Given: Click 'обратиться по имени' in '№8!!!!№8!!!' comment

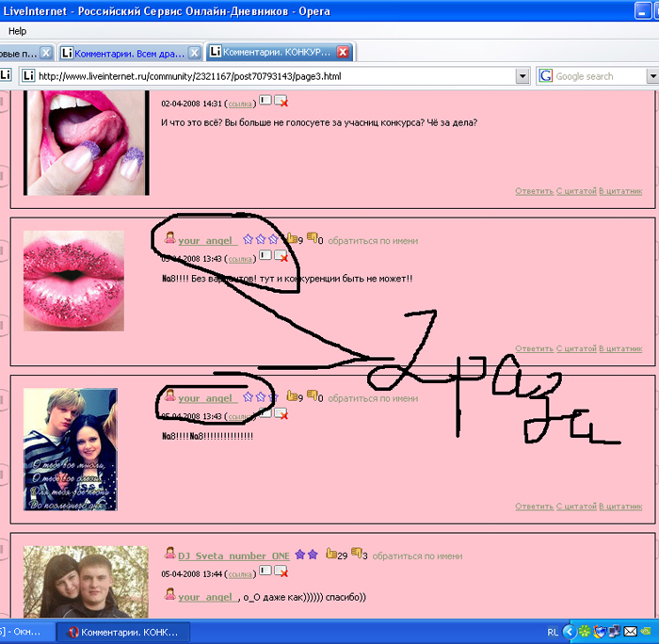Looking at the screenshot, I should [373, 398].
